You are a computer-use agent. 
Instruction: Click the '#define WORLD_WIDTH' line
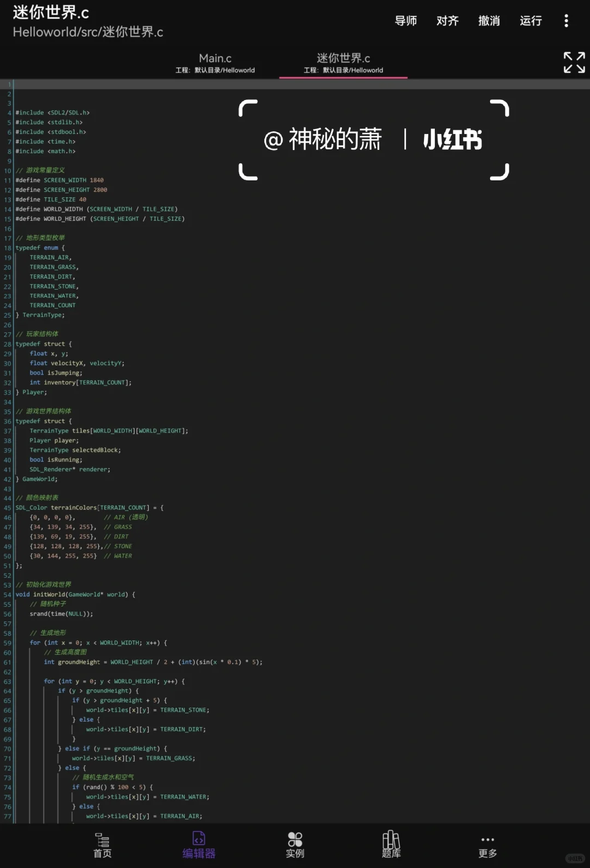97,209
